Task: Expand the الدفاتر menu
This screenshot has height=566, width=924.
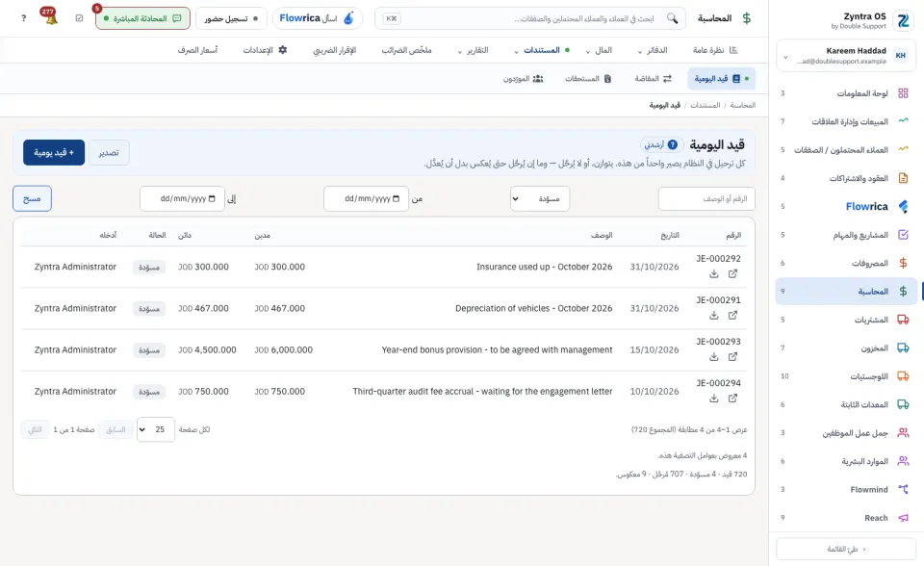Action: (x=653, y=50)
